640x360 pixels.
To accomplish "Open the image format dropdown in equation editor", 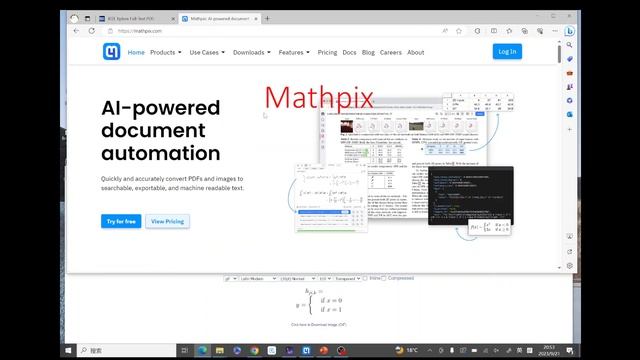I will (231, 278).
